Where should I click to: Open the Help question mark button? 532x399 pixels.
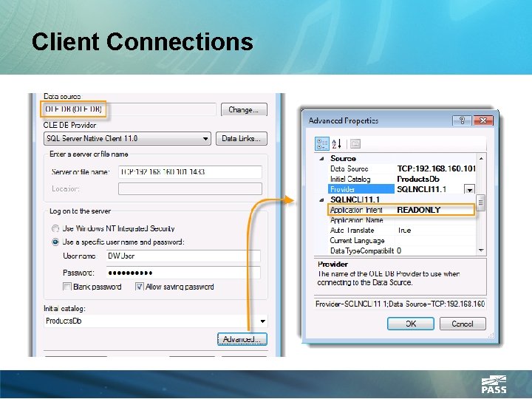point(462,120)
